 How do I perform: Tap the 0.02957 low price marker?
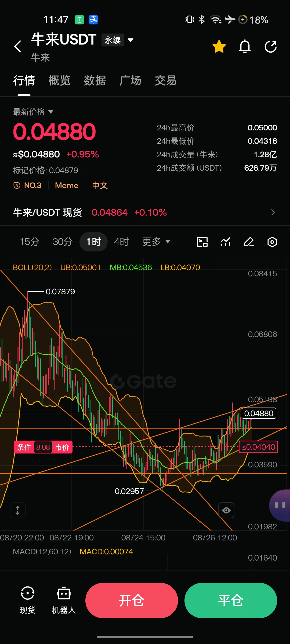click(x=129, y=491)
